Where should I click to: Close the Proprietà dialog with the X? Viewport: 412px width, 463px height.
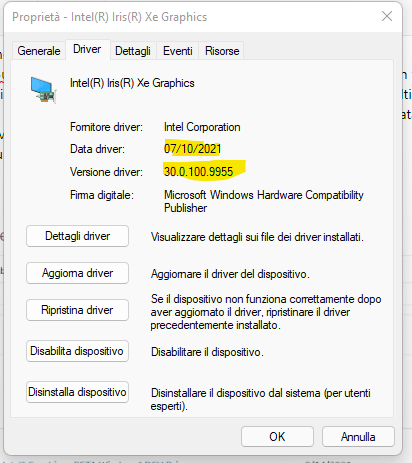click(x=387, y=16)
